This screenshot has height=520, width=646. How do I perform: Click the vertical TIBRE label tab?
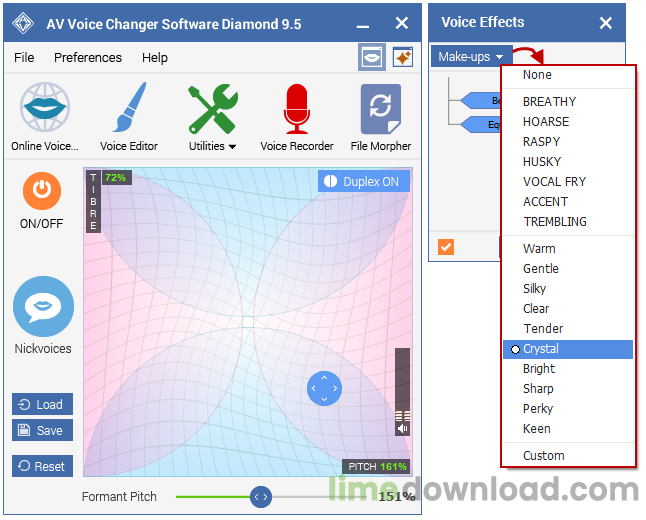[93, 201]
